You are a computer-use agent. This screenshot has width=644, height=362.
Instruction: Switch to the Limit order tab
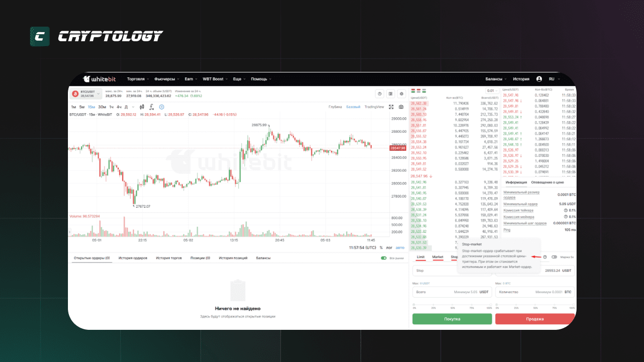[421, 257]
